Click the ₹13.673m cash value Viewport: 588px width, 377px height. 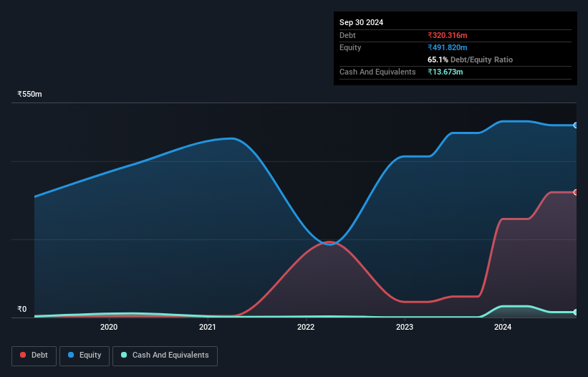(x=445, y=72)
